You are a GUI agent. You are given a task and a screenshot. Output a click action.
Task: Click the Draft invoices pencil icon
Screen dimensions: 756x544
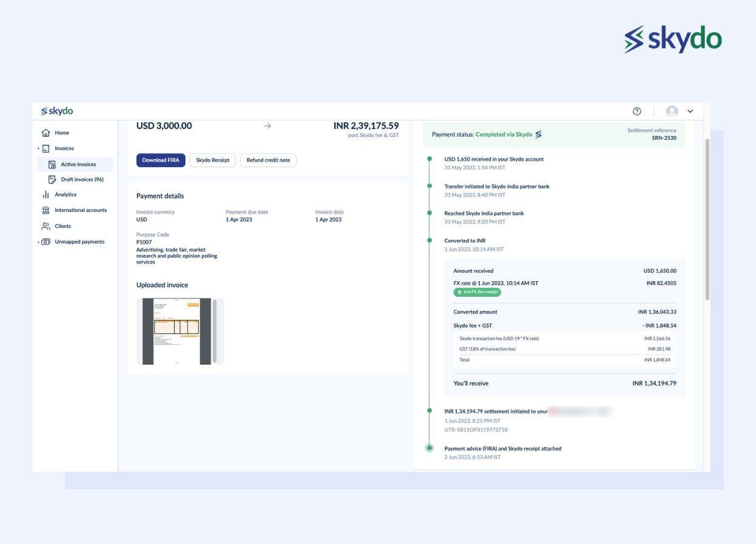(x=52, y=180)
